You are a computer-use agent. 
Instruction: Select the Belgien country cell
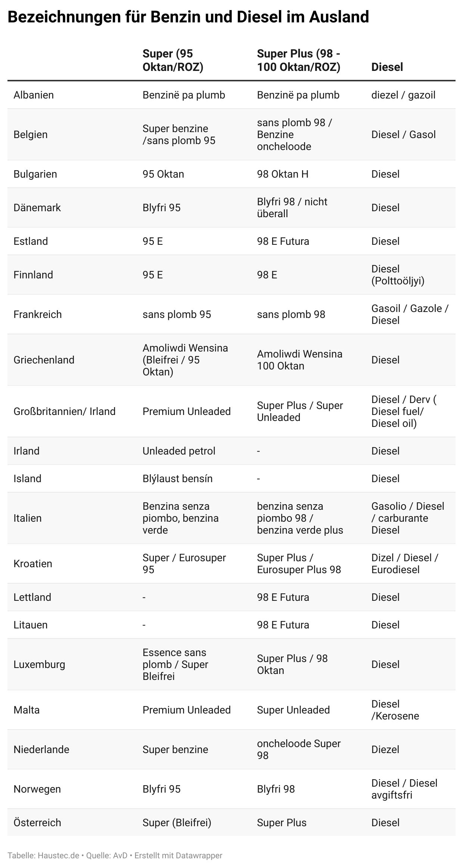pyautogui.click(x=31, y=135)
